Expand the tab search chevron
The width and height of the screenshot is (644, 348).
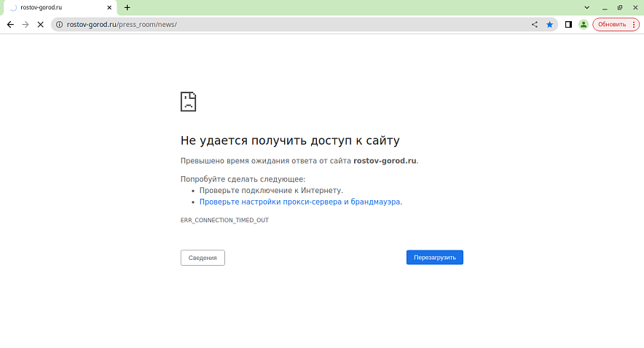587,7
